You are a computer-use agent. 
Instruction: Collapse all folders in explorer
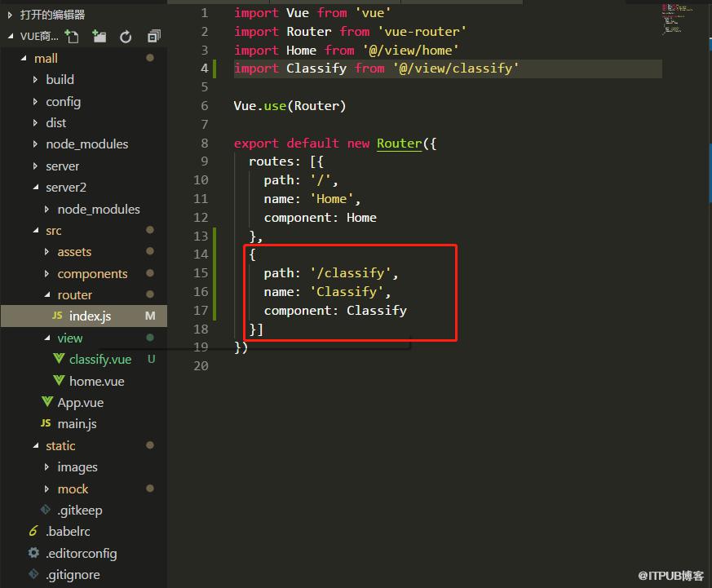154,37
